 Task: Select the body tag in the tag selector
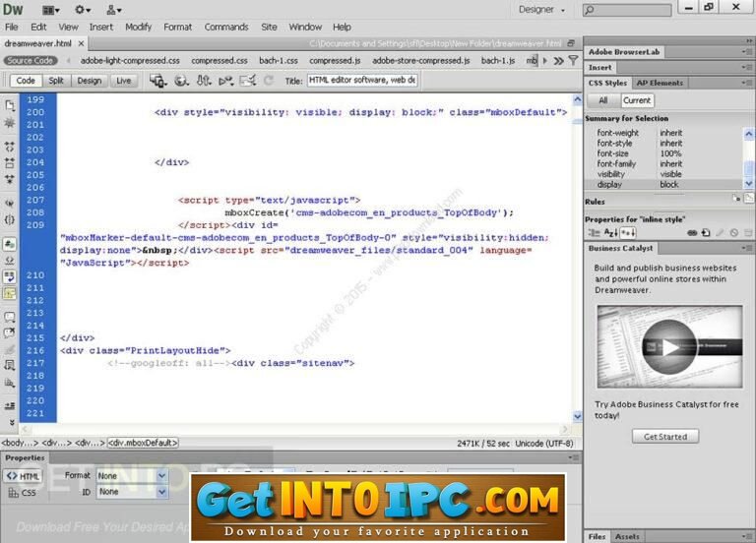point(20,443)
